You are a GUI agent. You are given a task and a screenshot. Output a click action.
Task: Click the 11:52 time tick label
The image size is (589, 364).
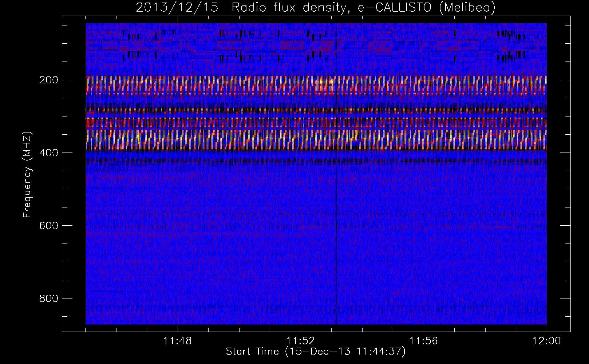(x=301, y=341)
